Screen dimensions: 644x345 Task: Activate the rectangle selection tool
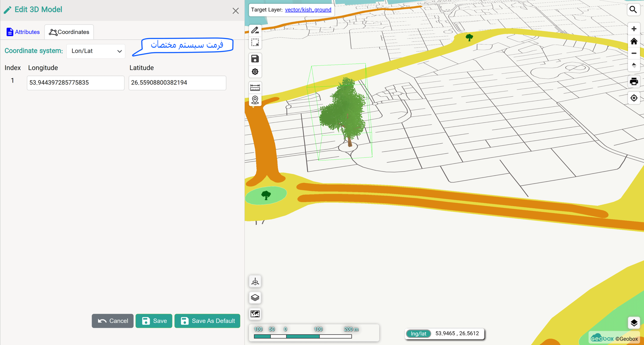[x=255, y=43]
